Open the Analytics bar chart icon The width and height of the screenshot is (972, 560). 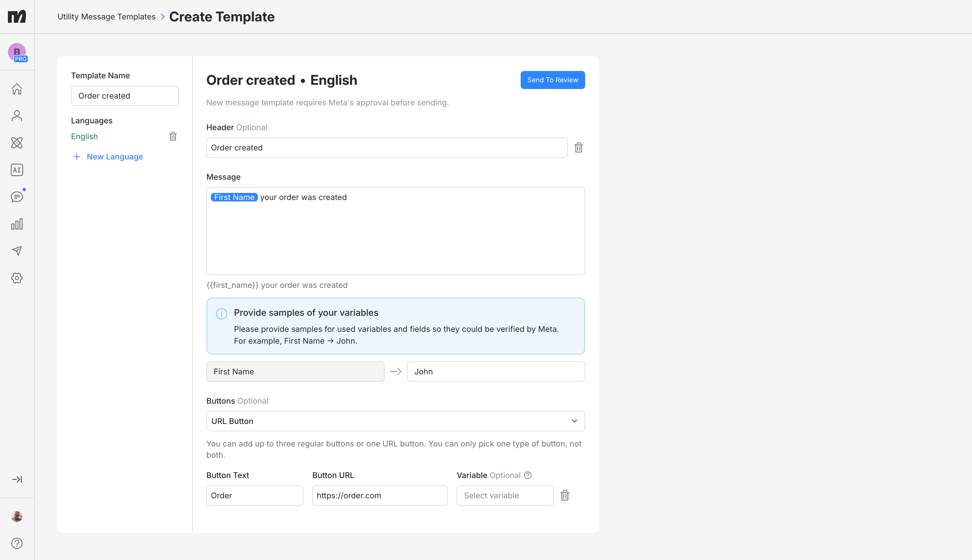pyautogui.click(x=17, y=224)
